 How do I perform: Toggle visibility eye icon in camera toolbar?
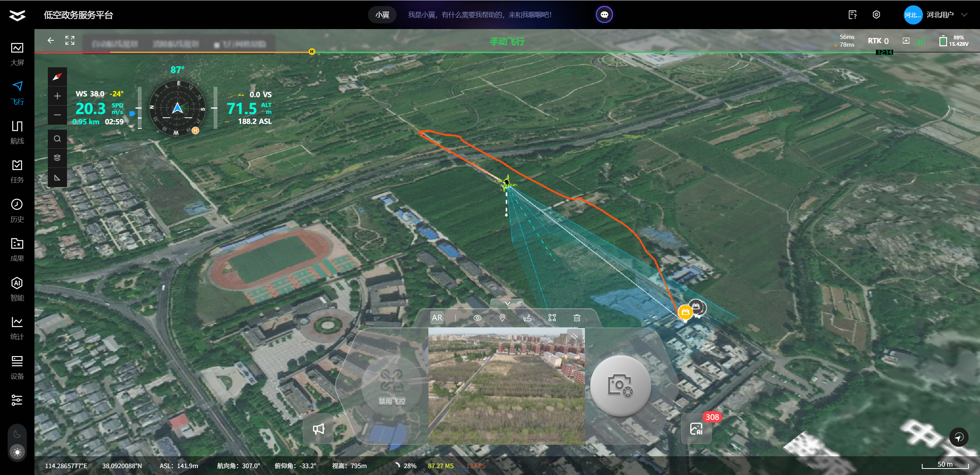click(477, 318)
